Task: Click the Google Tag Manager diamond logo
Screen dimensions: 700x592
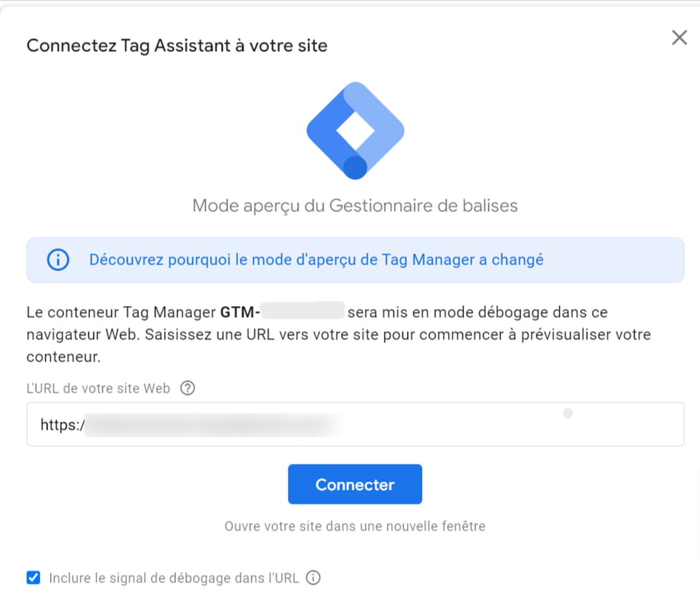Action: (355, 130)
